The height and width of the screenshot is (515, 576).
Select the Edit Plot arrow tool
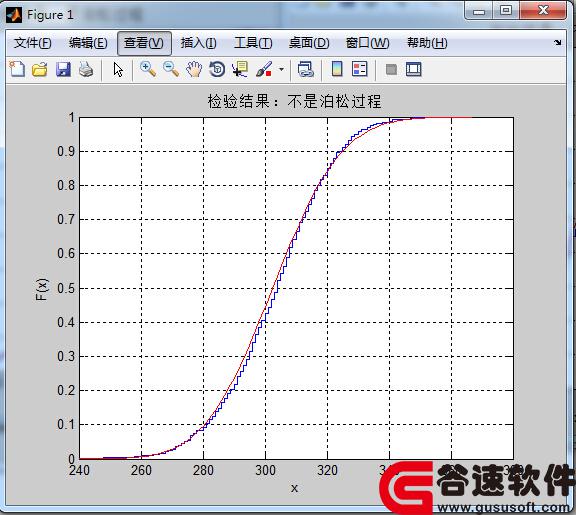coord(118,69)
